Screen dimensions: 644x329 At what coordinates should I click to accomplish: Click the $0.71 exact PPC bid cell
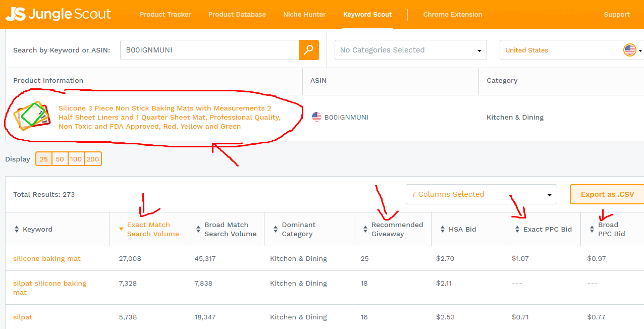[x=520, y=317]
